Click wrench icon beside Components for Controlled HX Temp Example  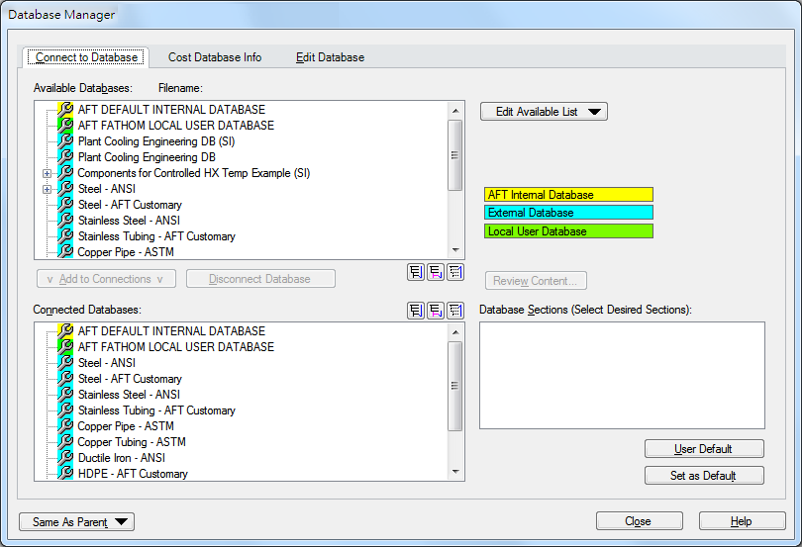tap(65, 173)
